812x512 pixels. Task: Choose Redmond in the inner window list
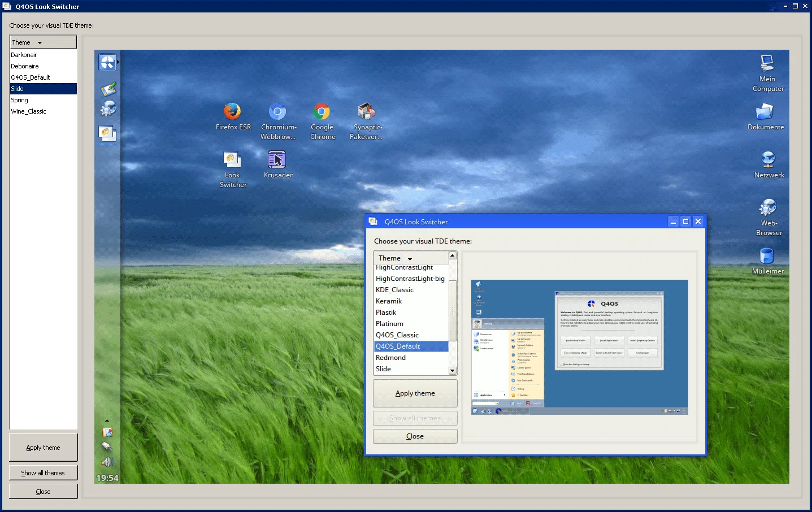[x=411, y=358]
